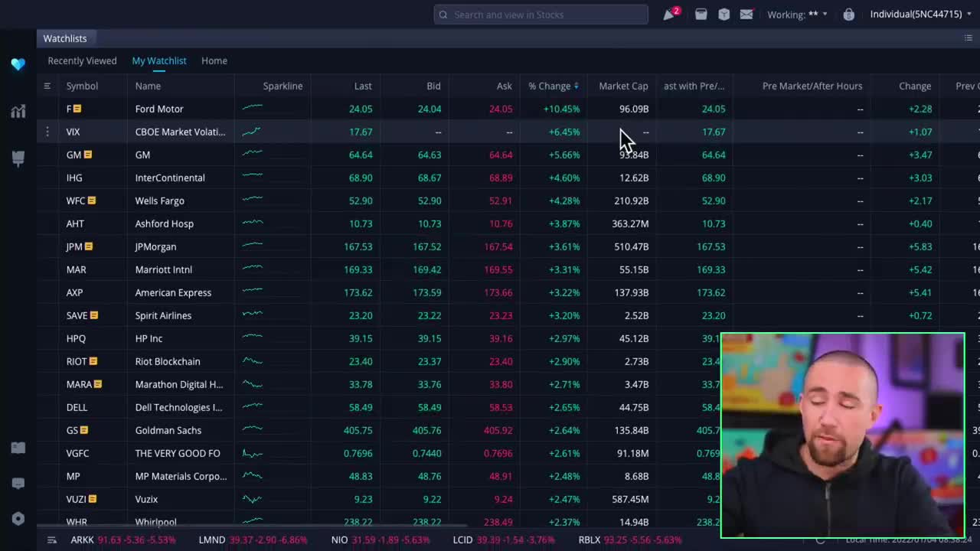Focus the Search and view in Stocks field

(541, 15)
